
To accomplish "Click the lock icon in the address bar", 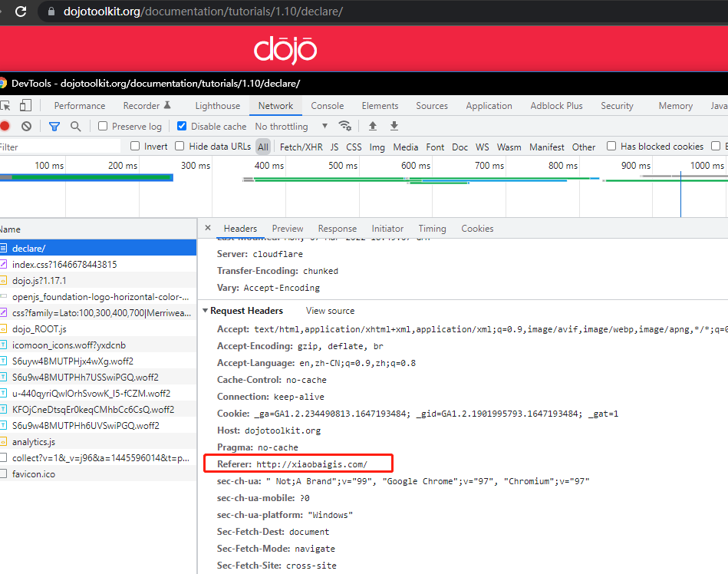I will [51, 12].
